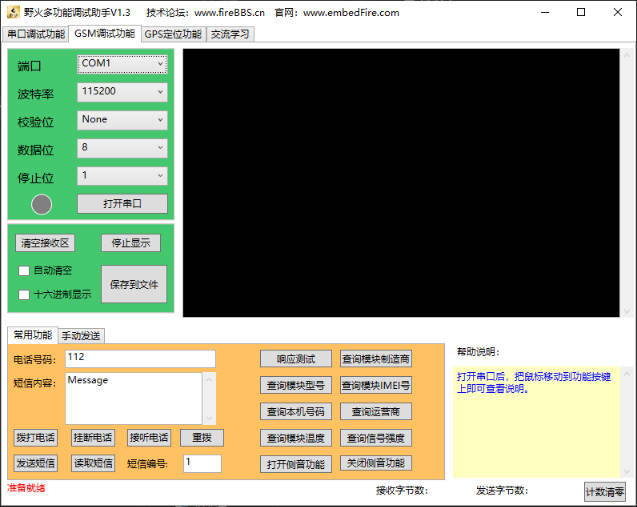Click the 打开串口 button

pyautogui.click(x=122, y=204)
